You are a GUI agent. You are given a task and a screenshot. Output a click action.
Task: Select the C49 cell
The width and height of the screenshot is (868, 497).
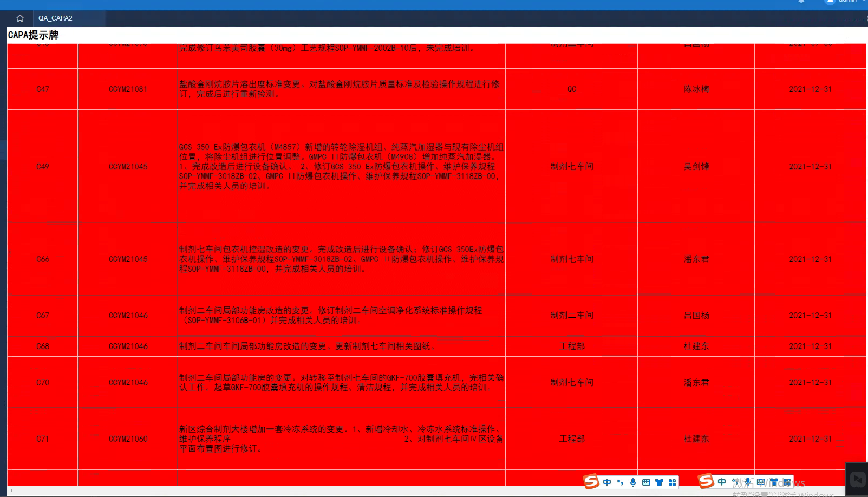point(43,167)
